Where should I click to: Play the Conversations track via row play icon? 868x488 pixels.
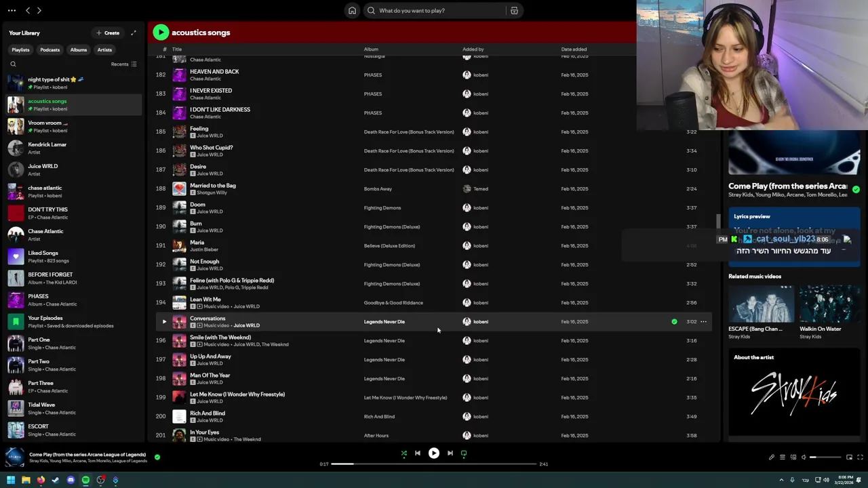tap(164, 322)
